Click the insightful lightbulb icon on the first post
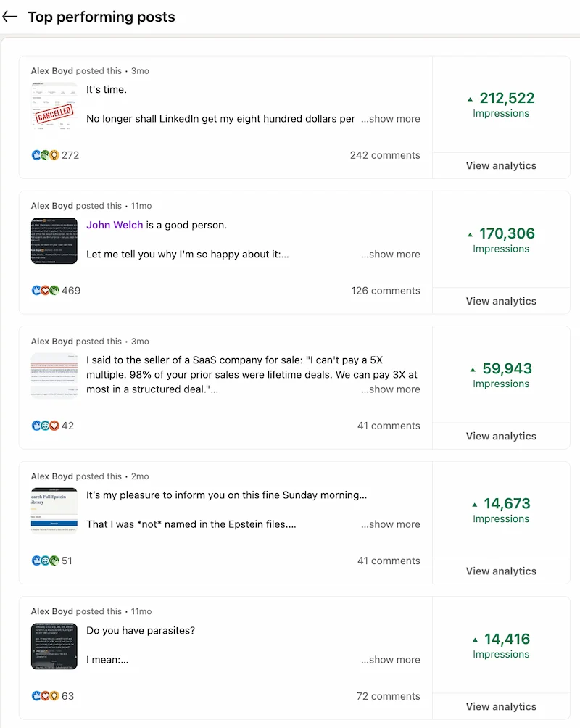Viewport: 580px width, 728px height. [x=54, y=154]
